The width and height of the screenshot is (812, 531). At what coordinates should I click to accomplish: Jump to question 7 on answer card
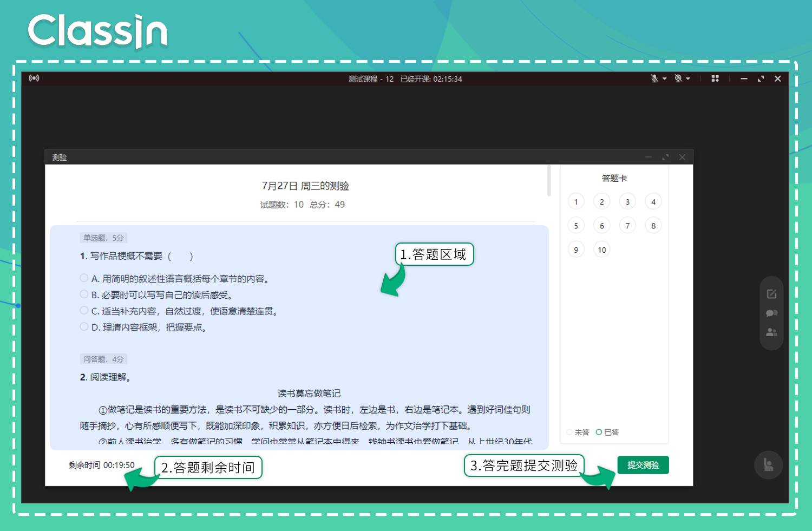(628, 226)
